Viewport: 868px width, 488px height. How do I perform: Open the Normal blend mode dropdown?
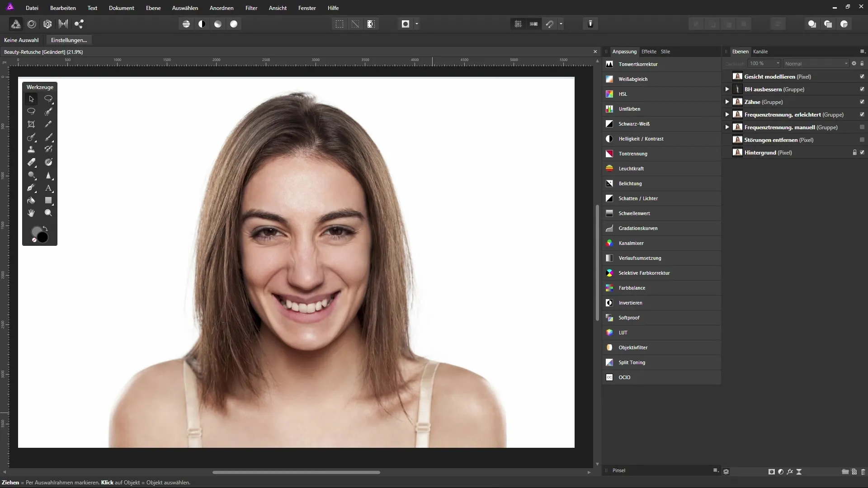coord(816,64)
